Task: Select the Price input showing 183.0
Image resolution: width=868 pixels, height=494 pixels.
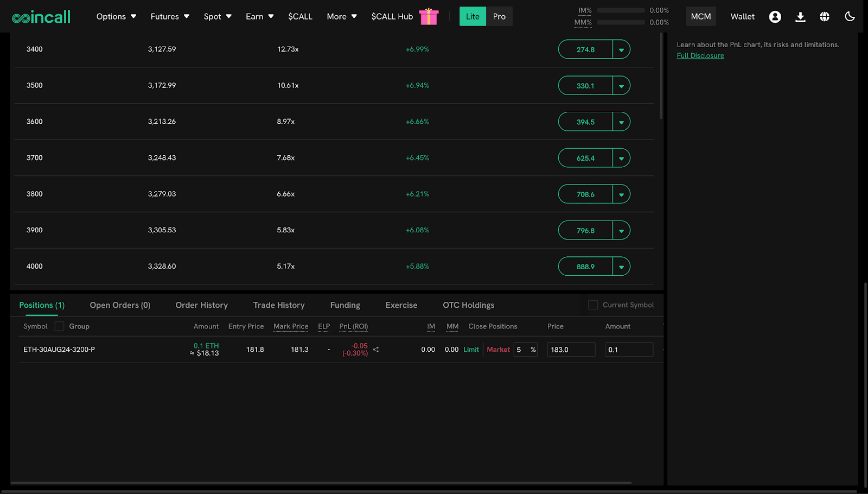Action: pos(571,350)
